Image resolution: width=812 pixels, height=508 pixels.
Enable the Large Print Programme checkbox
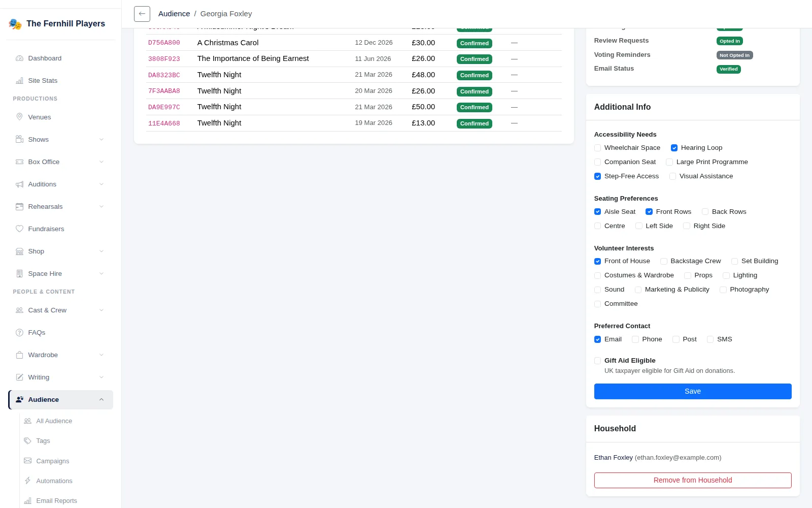(x=669, y=162)
